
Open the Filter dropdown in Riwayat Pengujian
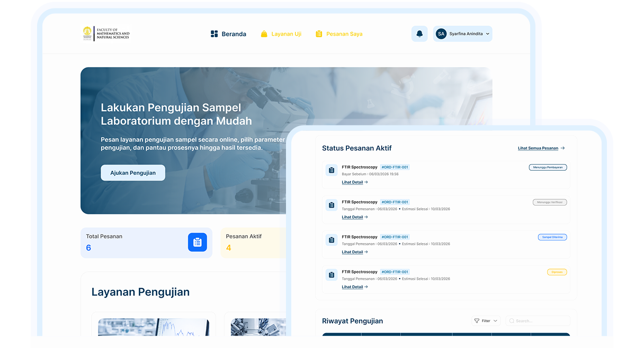pyautogui.click(x=486, y=321)
